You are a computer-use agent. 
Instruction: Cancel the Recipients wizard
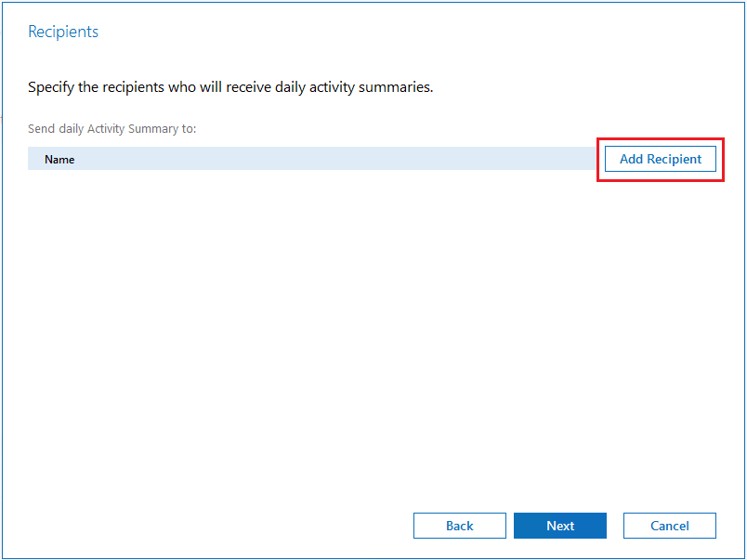click(x=669, y=526)
